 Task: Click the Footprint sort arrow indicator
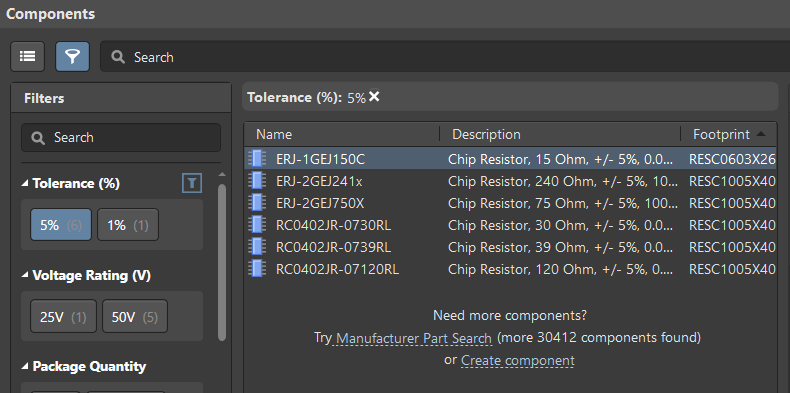[761, 134]
